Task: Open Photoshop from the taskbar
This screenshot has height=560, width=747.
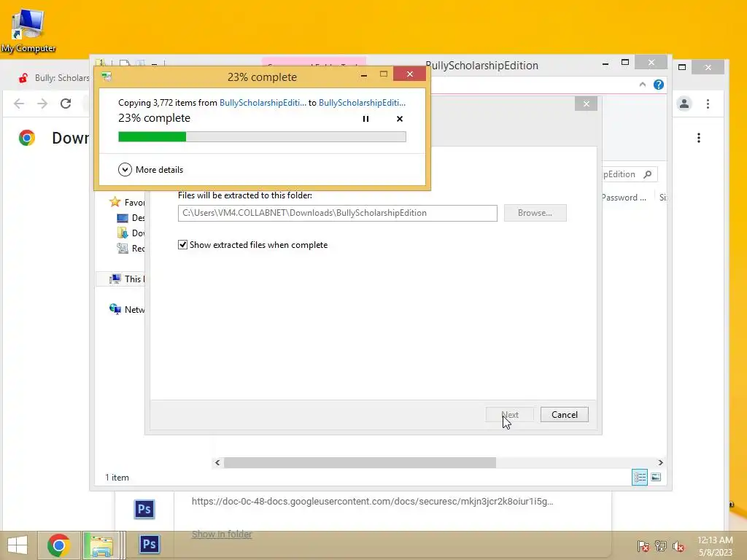Action: point(149,544)
